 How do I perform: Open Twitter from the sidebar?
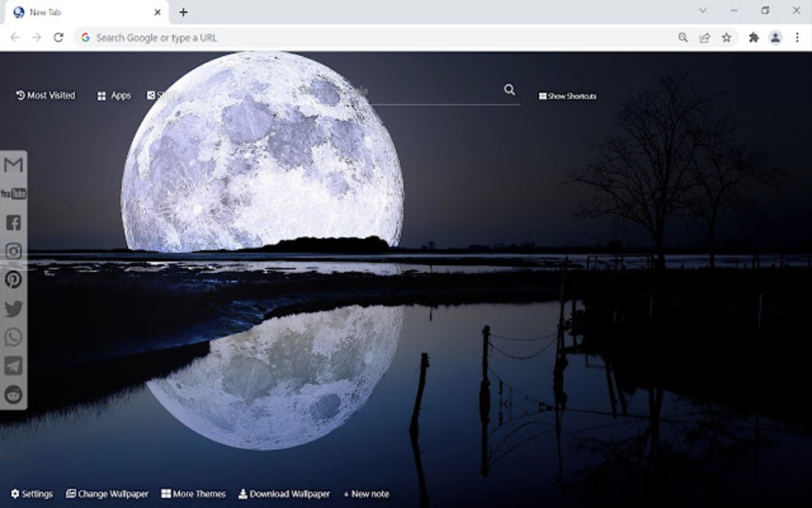point(13,309)
